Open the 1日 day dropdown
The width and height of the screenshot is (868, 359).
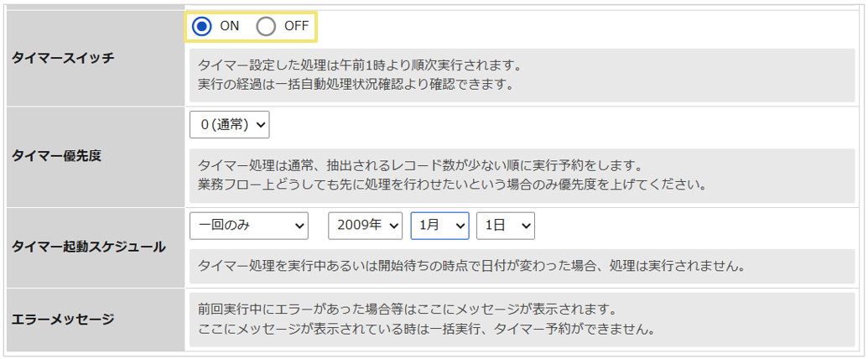[506, 226]
